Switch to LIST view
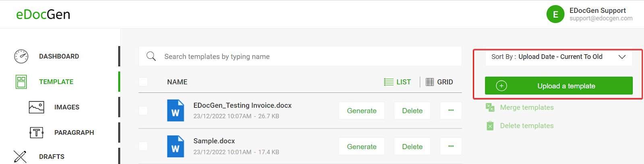The height and width of the screenshot is (164, 644). point(398,82)
